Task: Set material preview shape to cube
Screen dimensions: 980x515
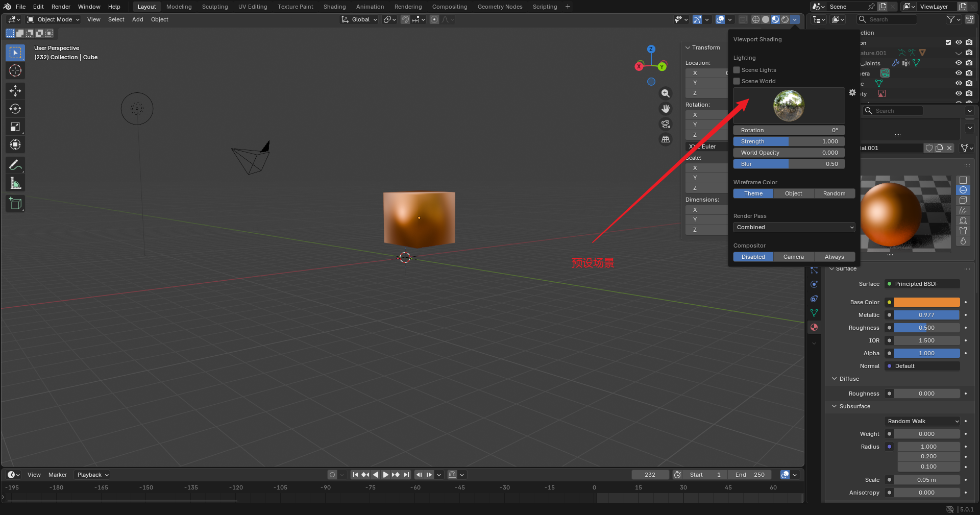Action: coord(963,201)
